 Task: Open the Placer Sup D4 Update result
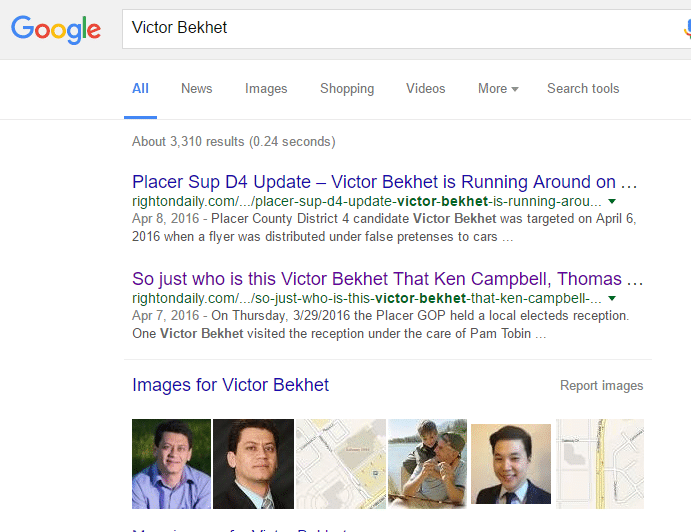(385, 182)
